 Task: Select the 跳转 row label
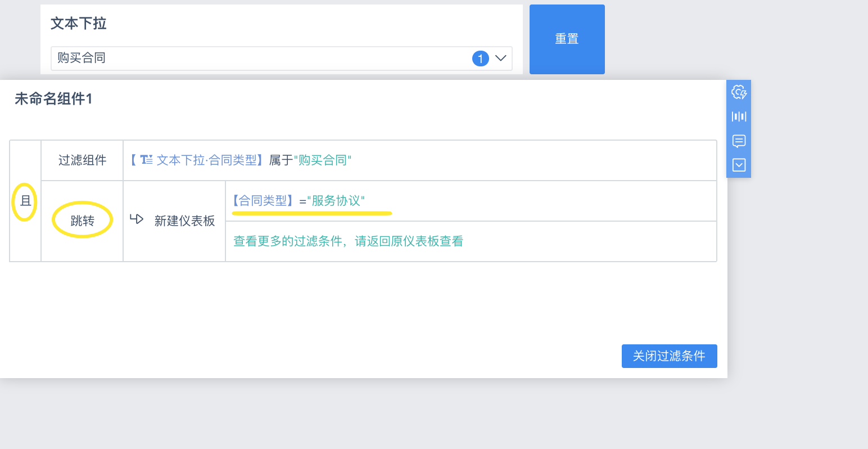click(x=82, y=221)
